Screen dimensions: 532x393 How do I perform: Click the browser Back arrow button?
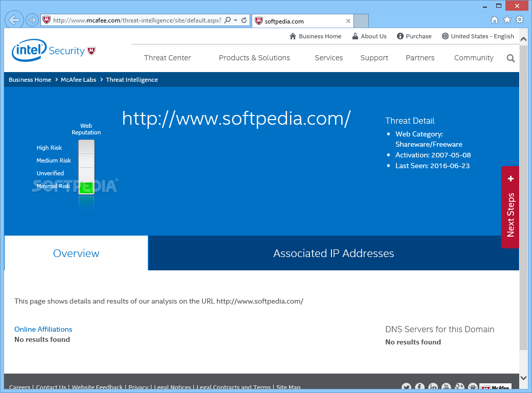tap(14, 20)
